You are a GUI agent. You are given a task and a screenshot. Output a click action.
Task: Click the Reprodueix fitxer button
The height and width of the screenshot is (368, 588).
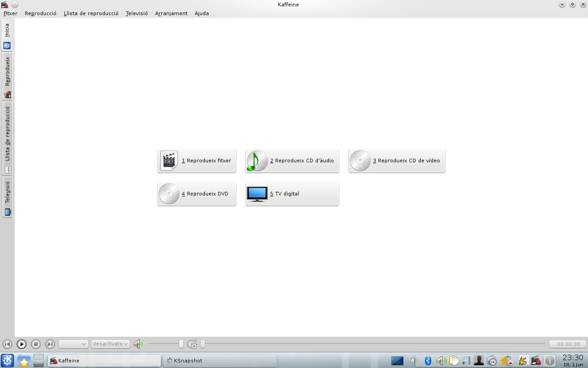[x=197, y=161]
